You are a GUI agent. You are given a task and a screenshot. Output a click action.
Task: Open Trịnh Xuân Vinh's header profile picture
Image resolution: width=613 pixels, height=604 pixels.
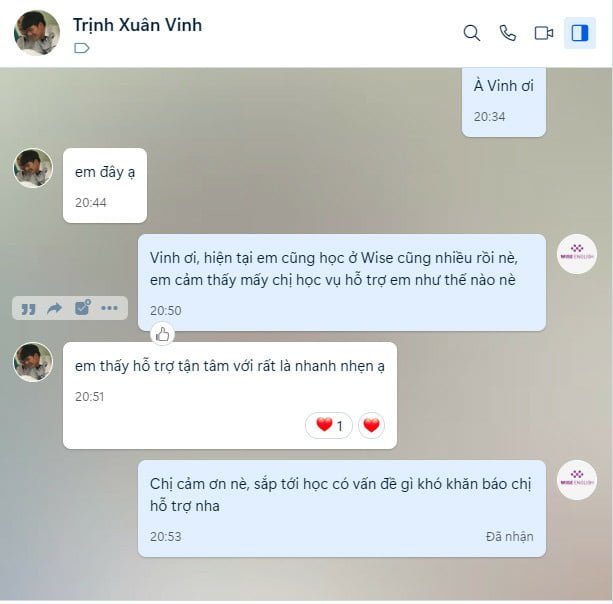pos(37,33)
